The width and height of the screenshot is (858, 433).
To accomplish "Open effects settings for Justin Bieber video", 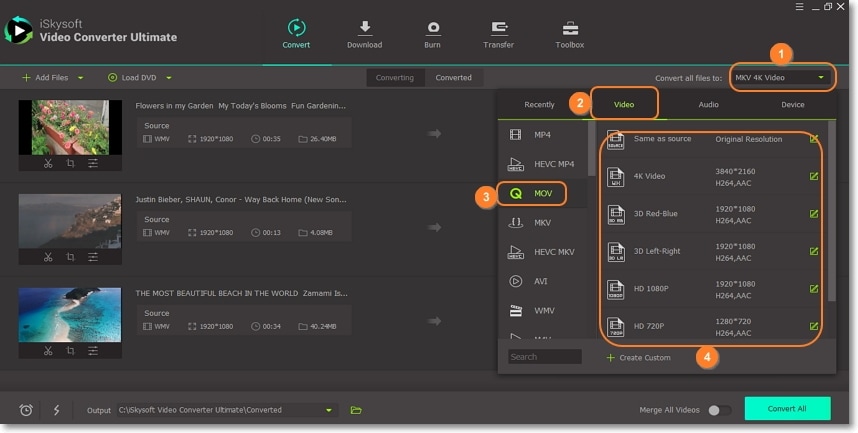I will [x=93, y=257].
